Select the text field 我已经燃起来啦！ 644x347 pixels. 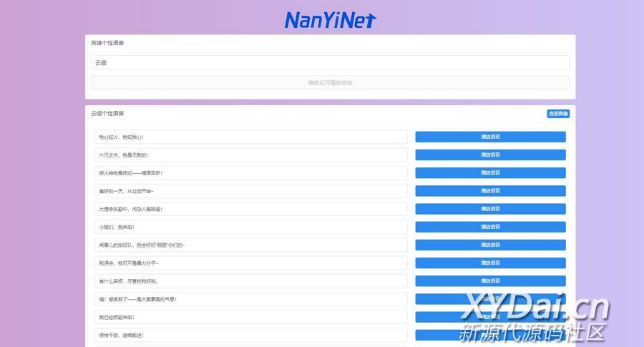(250, 317)
